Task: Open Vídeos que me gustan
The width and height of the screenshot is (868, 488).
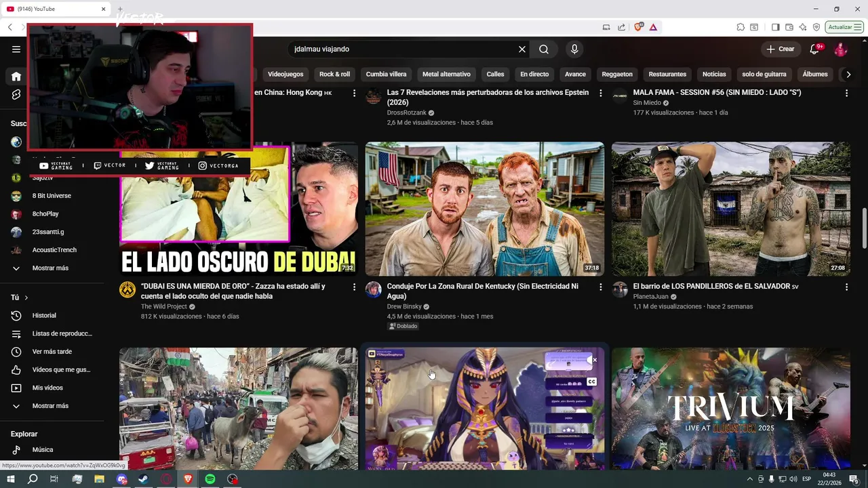Action: tap(61, 369)
